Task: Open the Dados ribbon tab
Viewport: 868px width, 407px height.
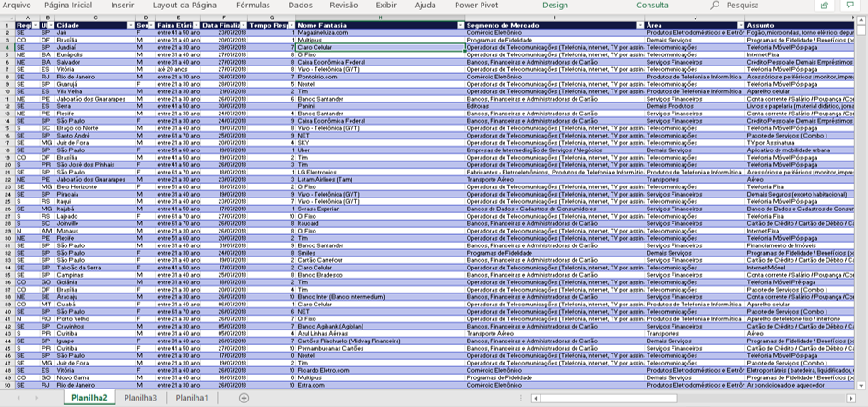Action: tap(300, 6)
